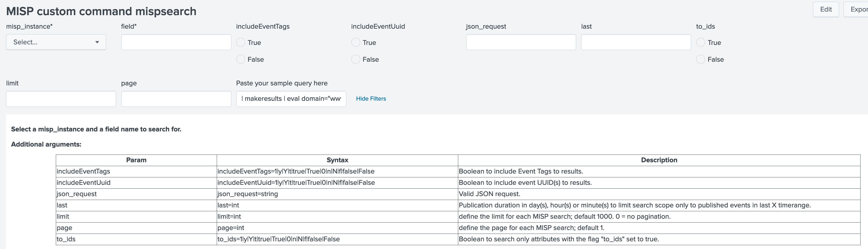Click the 'Paste your sample query here' label

pyautogui.click(x=282, y=83)
